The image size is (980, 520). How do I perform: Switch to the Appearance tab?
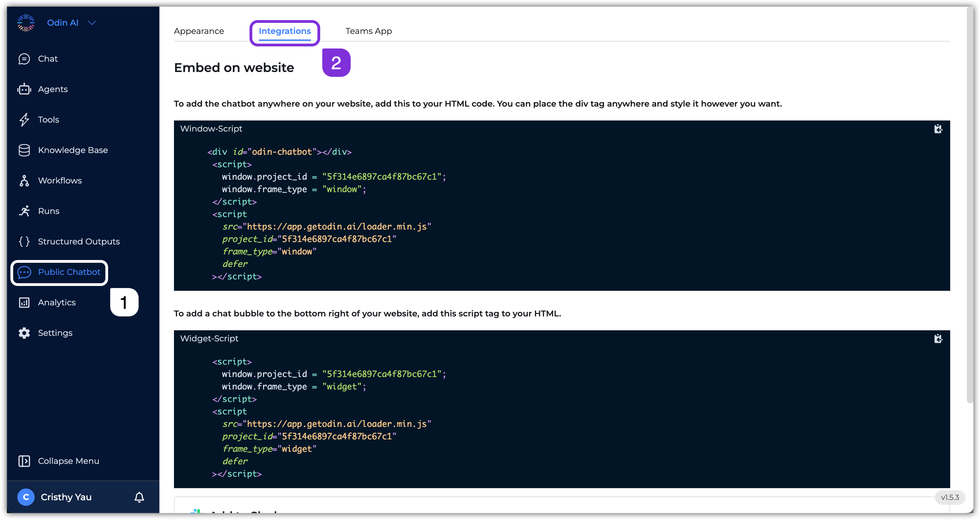pos(199,31)
